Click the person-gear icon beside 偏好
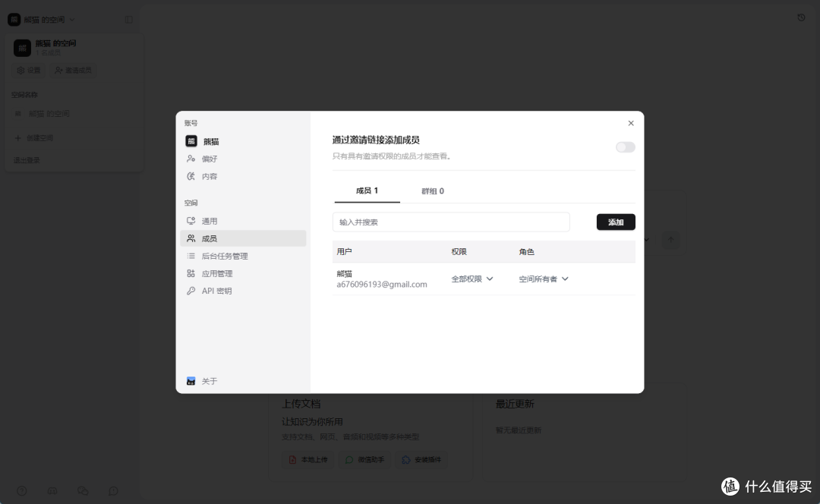This screenshot has width=820, height=504. tap(191, 159)
